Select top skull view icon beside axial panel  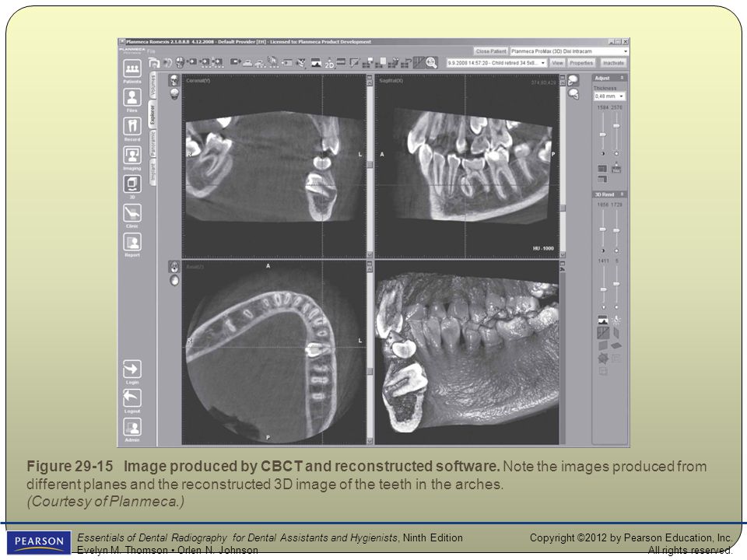tap(174, 267)
